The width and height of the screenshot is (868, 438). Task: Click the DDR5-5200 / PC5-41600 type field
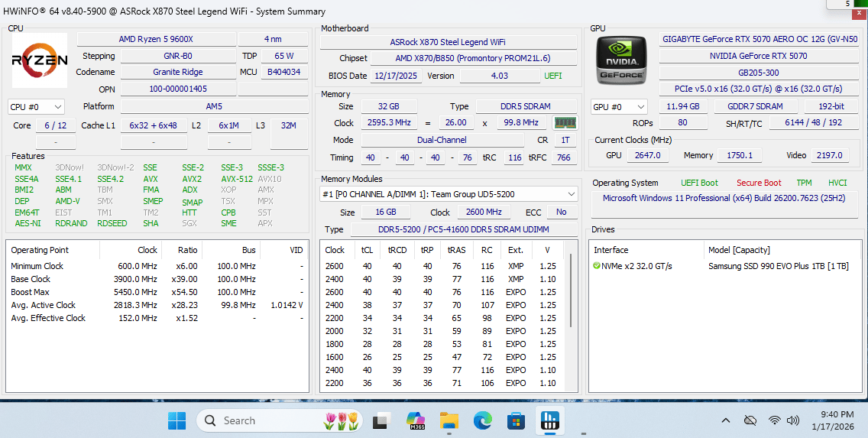click(463, 230)
